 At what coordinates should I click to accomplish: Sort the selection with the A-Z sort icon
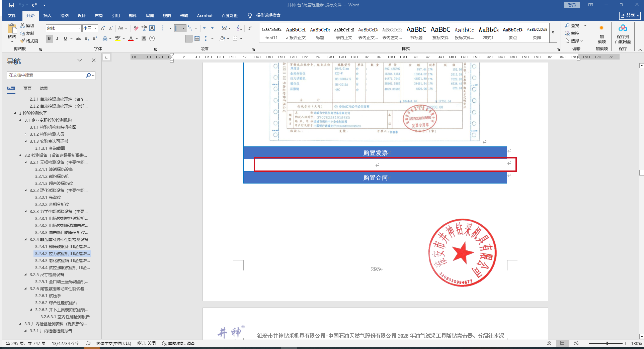click(239, 28)
